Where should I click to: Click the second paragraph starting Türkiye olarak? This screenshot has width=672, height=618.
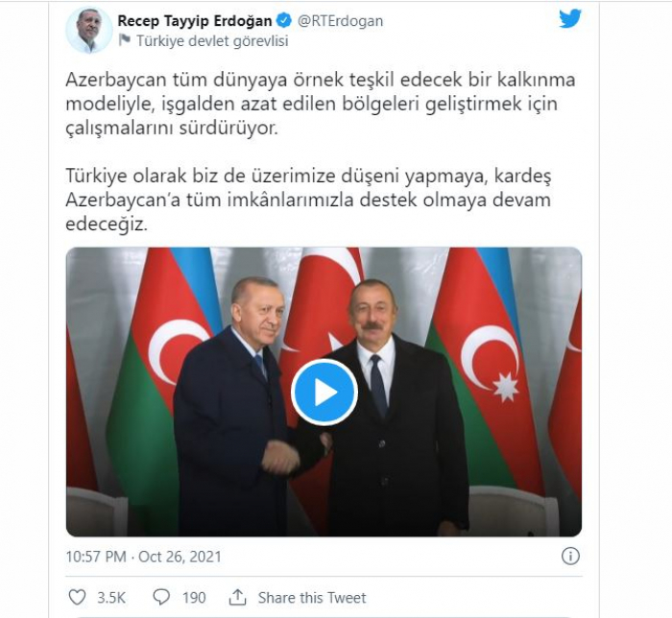[308, 200]
